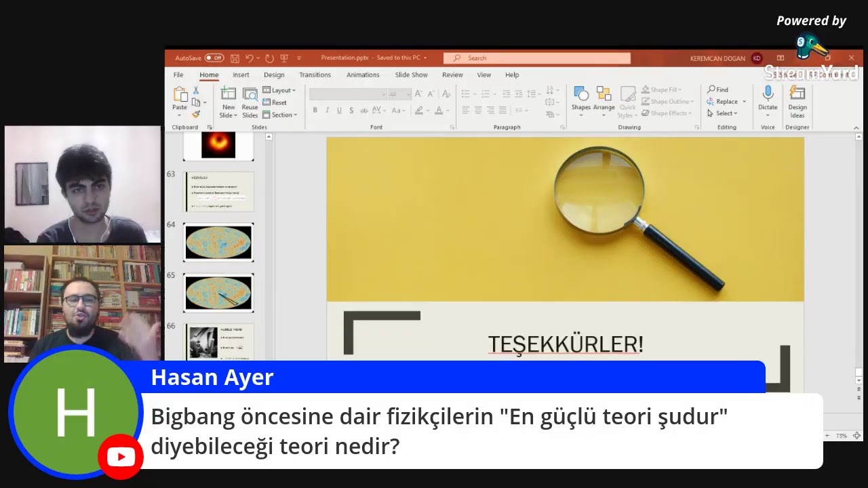Open the File menu

click(x=178, y=75)
